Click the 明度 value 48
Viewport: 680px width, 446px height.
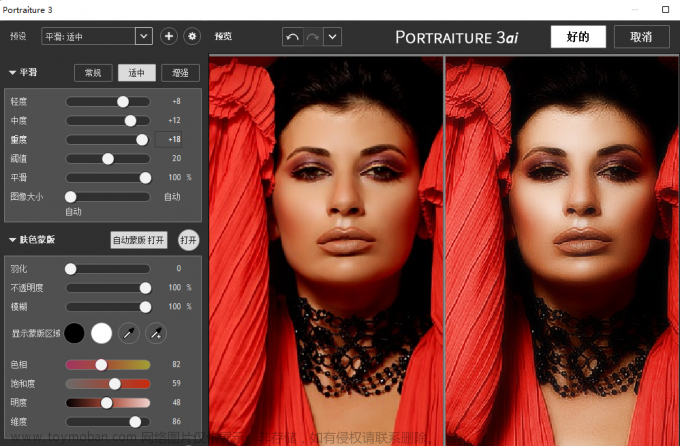pos(177,403)
